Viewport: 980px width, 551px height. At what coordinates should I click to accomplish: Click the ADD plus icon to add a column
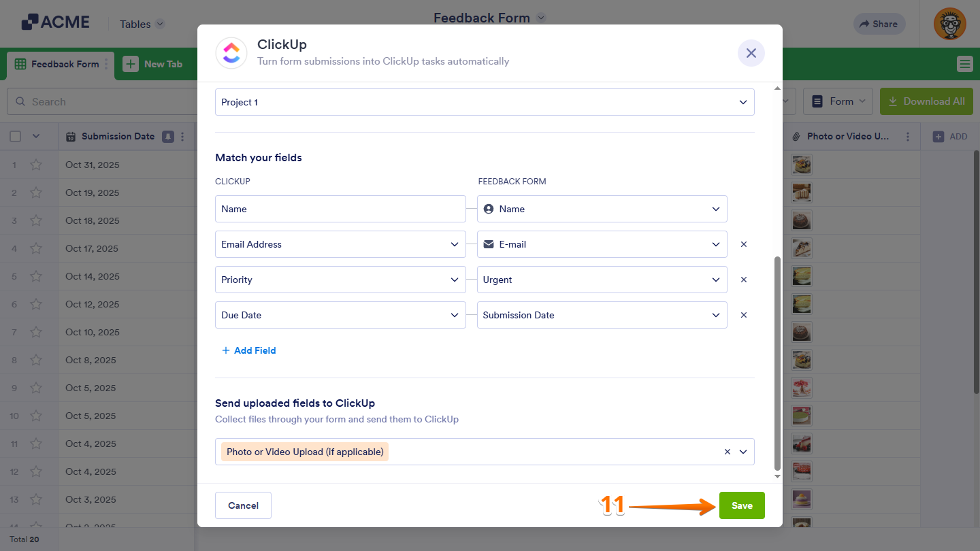tap(938, 136)
